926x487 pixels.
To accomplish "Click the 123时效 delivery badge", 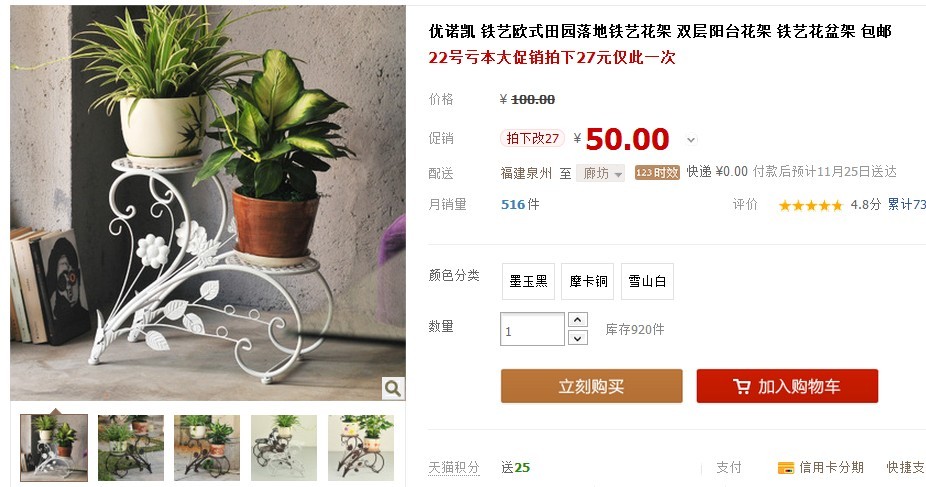I will [x=657, y=172].
